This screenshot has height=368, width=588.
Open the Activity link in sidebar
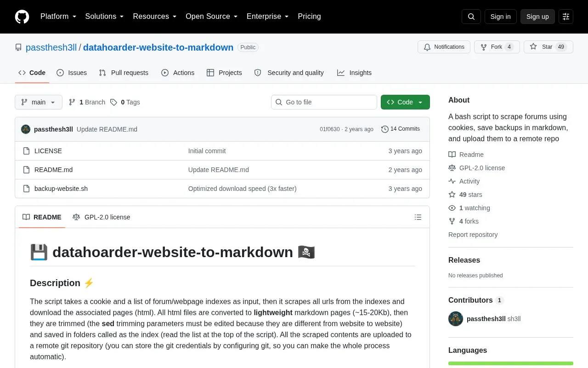click(464, 181)
